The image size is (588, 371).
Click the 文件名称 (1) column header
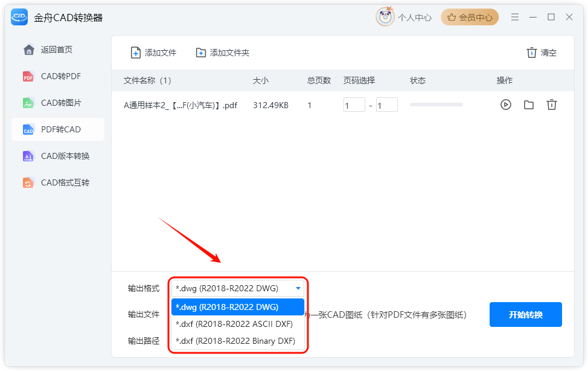[147, 80]
